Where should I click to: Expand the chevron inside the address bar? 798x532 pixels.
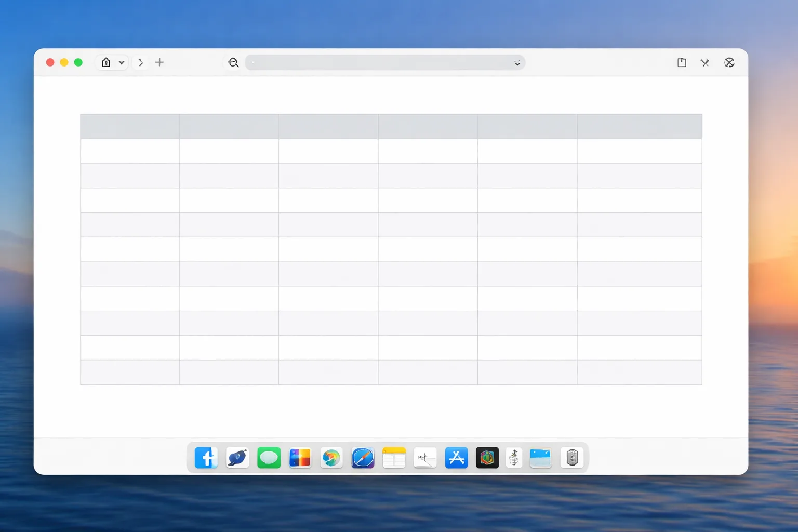pyautogui.click(x=517, y=63)
